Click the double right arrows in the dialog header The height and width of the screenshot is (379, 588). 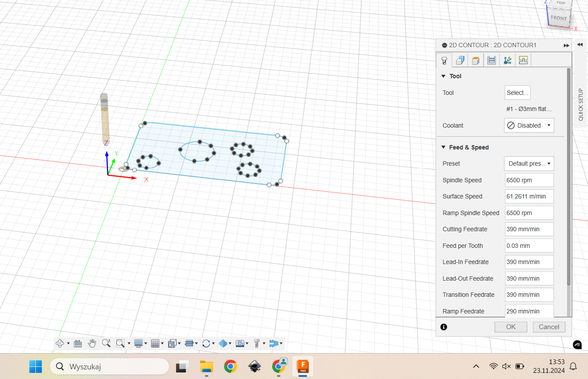(x=566, y=45)
